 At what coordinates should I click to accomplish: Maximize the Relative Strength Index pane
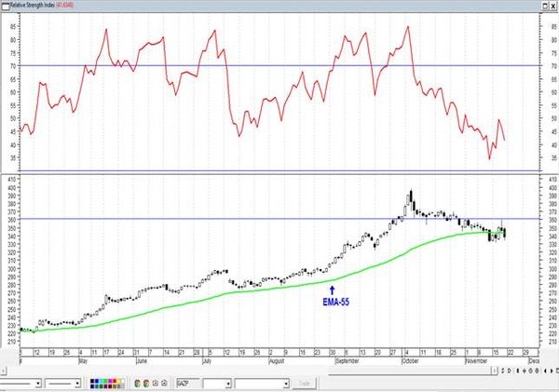(x=545, y=6)
